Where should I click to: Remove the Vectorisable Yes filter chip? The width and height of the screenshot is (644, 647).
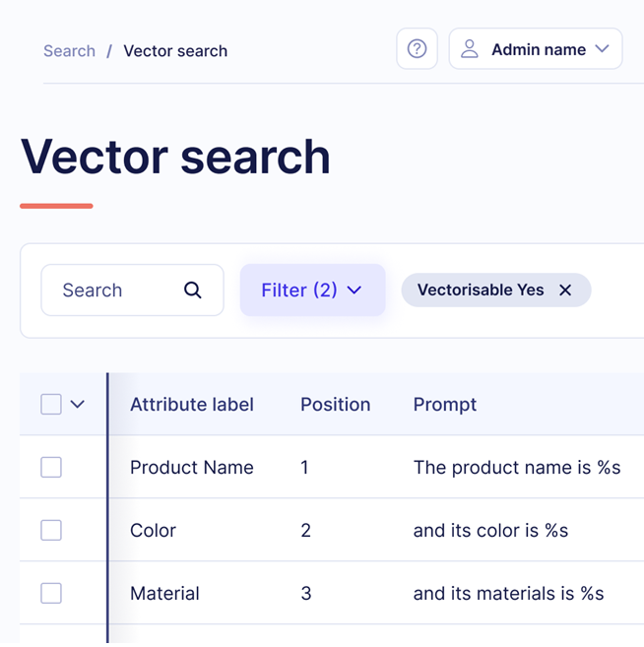point(565,291)
